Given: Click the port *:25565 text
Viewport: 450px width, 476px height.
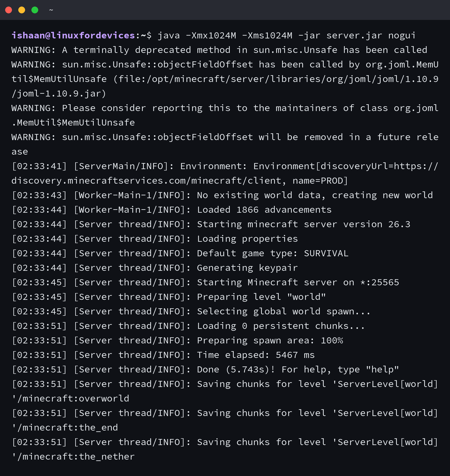Looking at the screenshot, I should (380, 282).
